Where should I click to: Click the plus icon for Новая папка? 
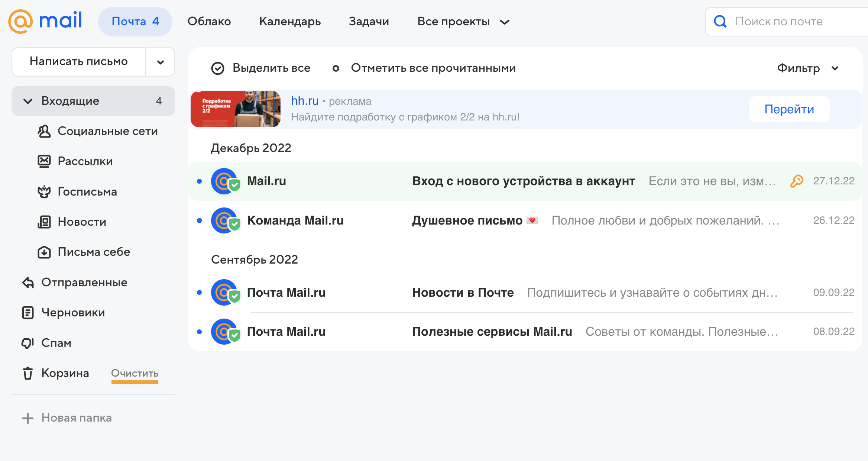tap(28, 418)
